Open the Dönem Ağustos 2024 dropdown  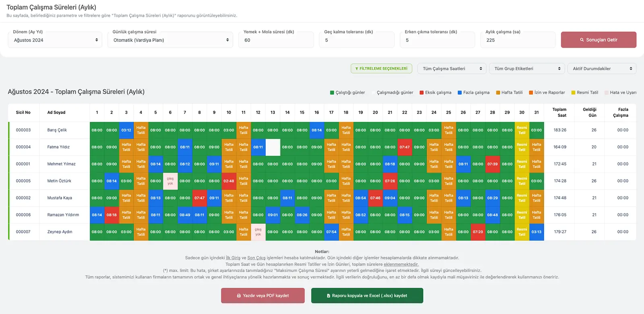[x=55, y=40]
